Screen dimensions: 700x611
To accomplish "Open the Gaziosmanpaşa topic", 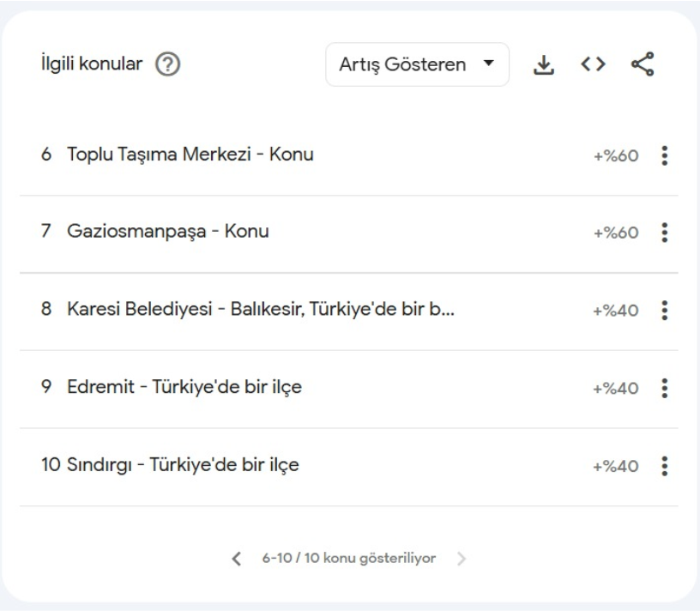I will (x=167, y=233).
